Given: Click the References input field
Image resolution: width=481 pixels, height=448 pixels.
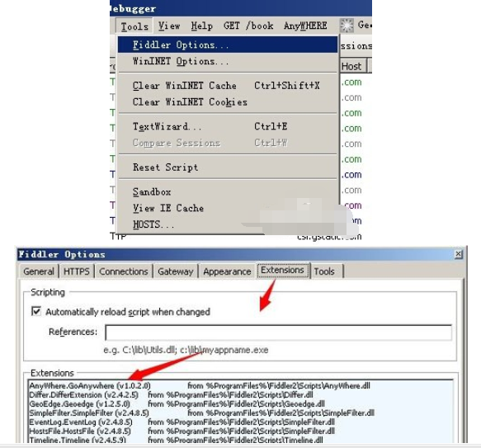Looking at the screenshot, I should tap(278, 332).
